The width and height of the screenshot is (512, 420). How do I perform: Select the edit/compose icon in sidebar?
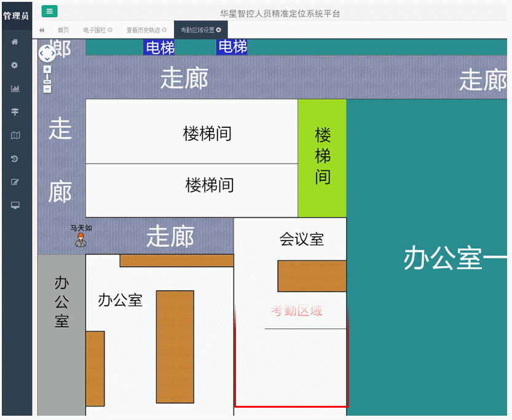click(x=14, y=182)
